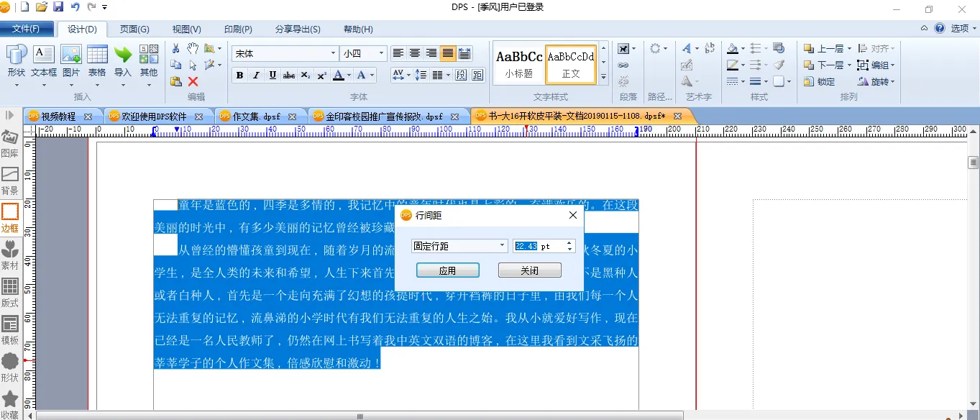980x420 pixels.
Task: Click the 关闭 button in dialog
Action: (x=529, y=270)
